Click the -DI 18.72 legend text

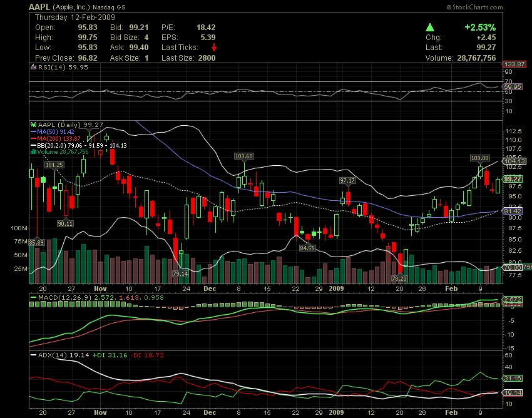pos(147,355)
